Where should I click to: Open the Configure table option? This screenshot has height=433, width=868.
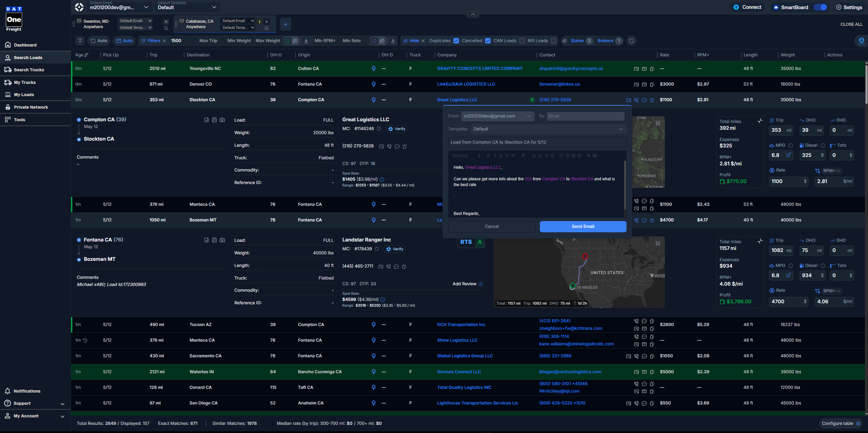[841, 424]
